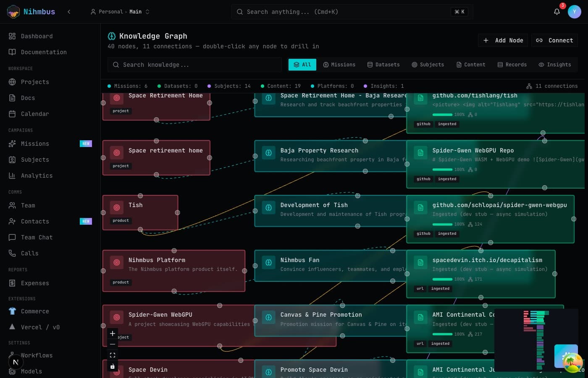588x378 pixels.
Task: Select the All filter tab
Action: [x=302, y=65]
